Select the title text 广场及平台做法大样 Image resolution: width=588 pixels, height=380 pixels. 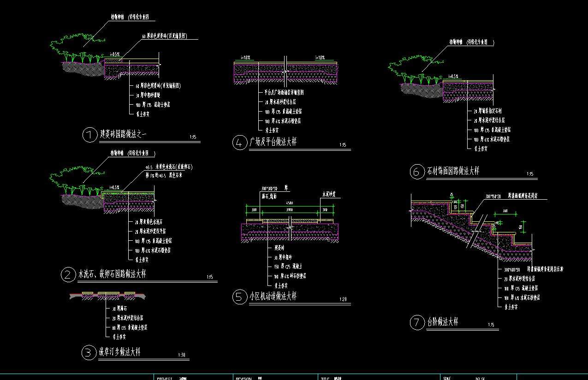(x=273, y=142)
